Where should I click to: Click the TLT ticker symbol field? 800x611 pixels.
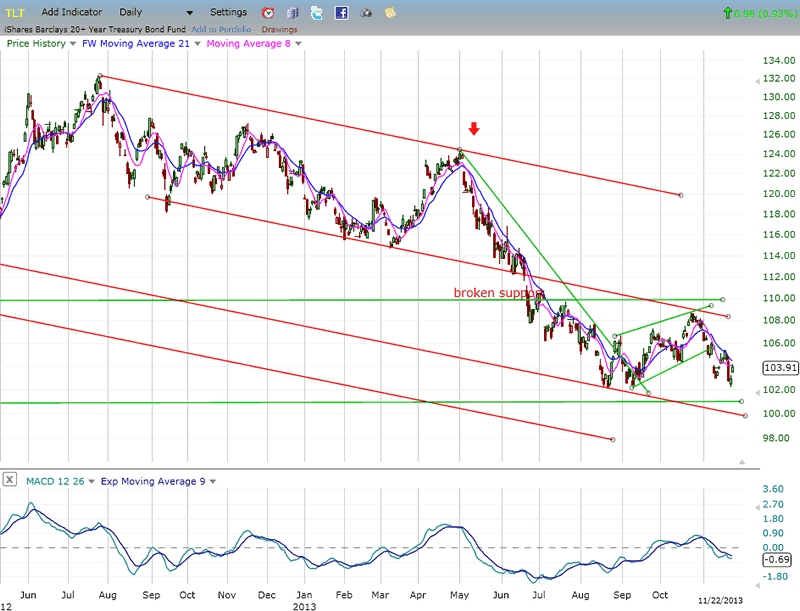[17, 13]
